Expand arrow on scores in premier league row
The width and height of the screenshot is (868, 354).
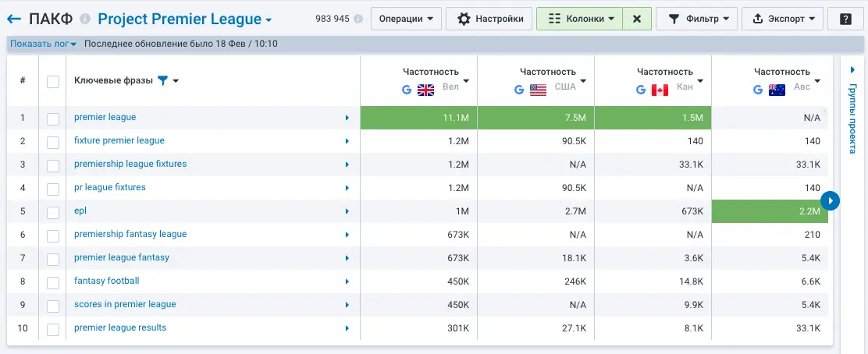click(347, 305)
